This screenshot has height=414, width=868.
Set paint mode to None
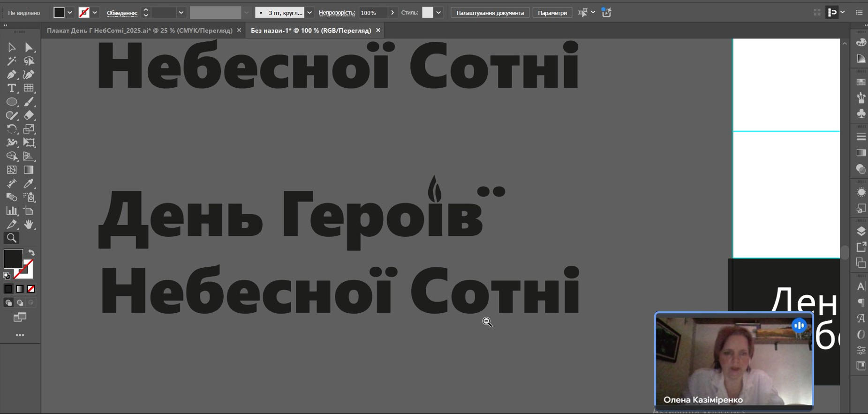(x=31, y=289)
